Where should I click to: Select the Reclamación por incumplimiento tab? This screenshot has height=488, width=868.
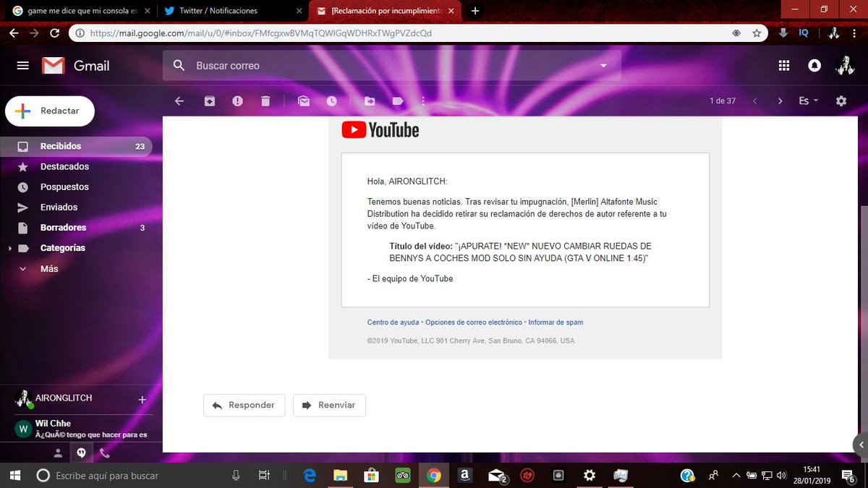click(384, 11)
